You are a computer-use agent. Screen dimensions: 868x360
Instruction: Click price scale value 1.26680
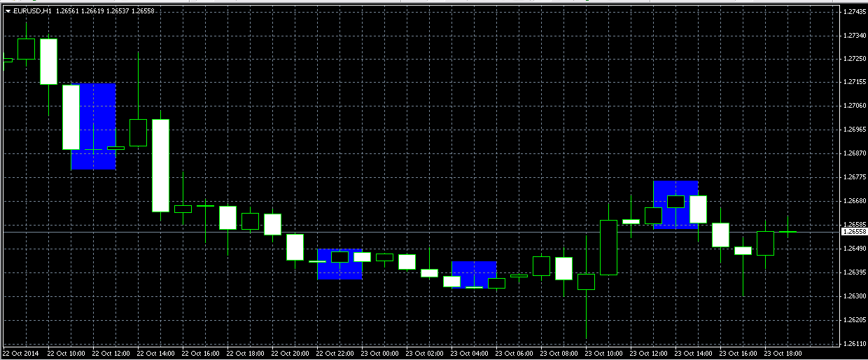click(855, 202)
